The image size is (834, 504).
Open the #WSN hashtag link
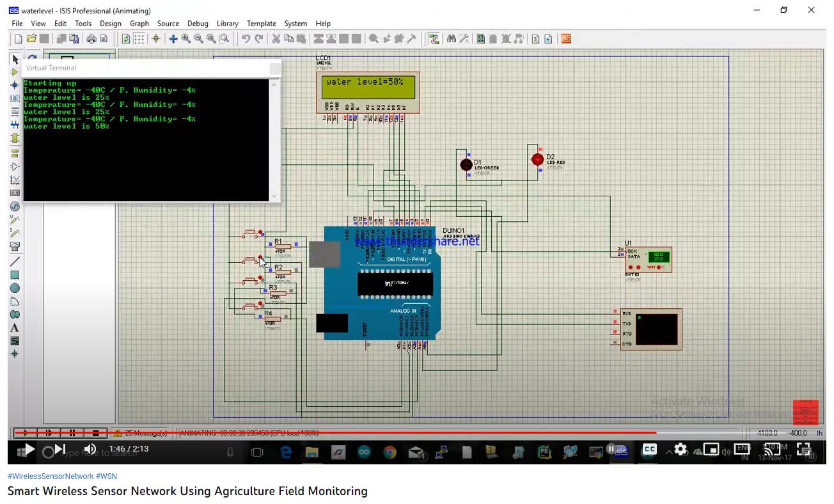107,476
